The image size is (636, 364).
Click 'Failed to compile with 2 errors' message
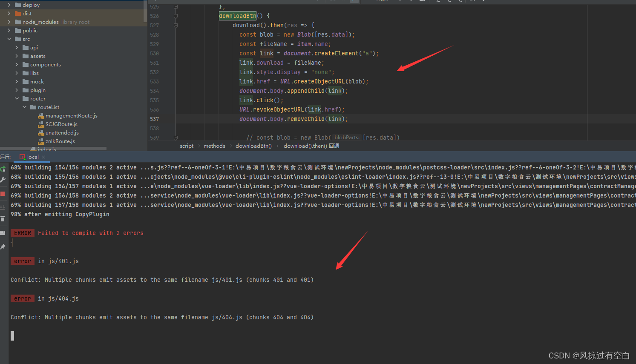tap(91, 233)
